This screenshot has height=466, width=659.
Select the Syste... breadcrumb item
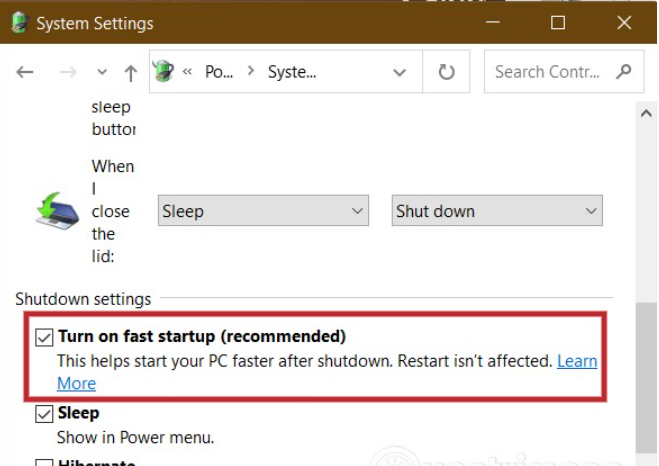[292, 72]
